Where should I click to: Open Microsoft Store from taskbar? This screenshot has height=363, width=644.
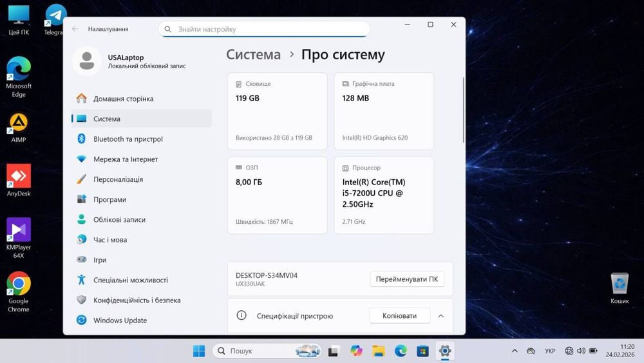click(422, 351)
